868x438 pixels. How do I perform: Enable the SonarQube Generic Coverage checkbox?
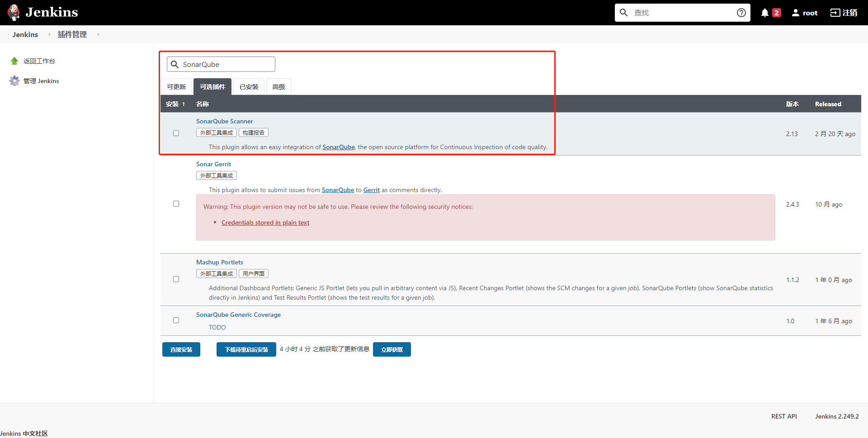(176, 320)
